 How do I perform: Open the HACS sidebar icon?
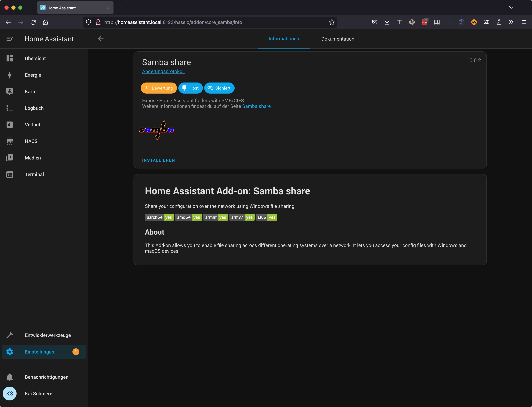tap(10, 141)
